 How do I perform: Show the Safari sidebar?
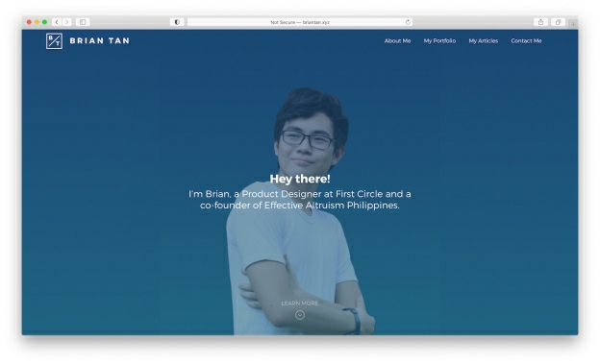pos(83,22)
